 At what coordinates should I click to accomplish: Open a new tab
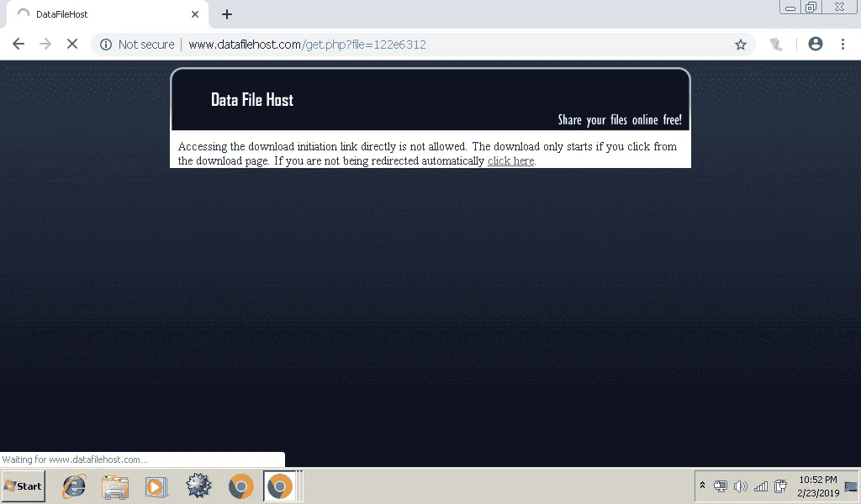(x=227, y=14)
